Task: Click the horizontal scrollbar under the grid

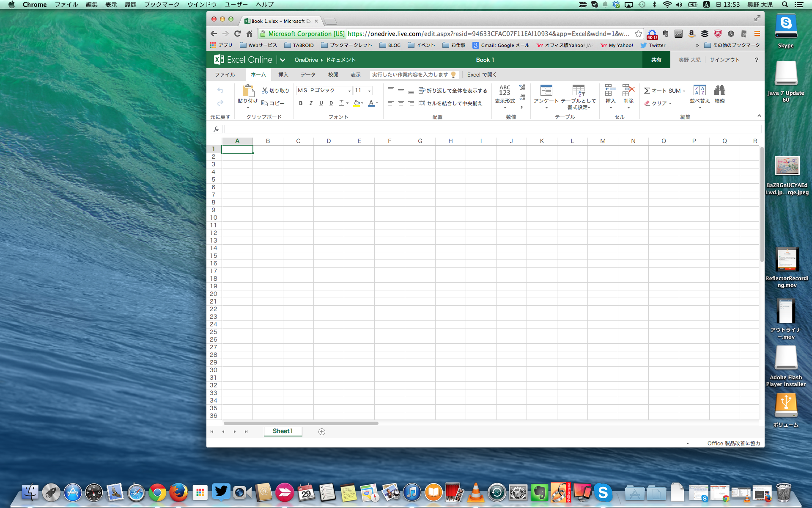Action: (301, 423)
